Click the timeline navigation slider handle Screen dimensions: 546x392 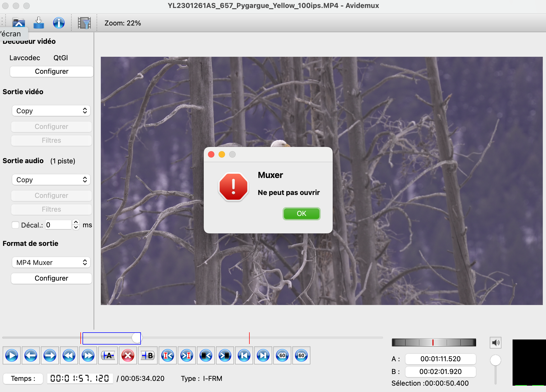click(x=136, y=338)
